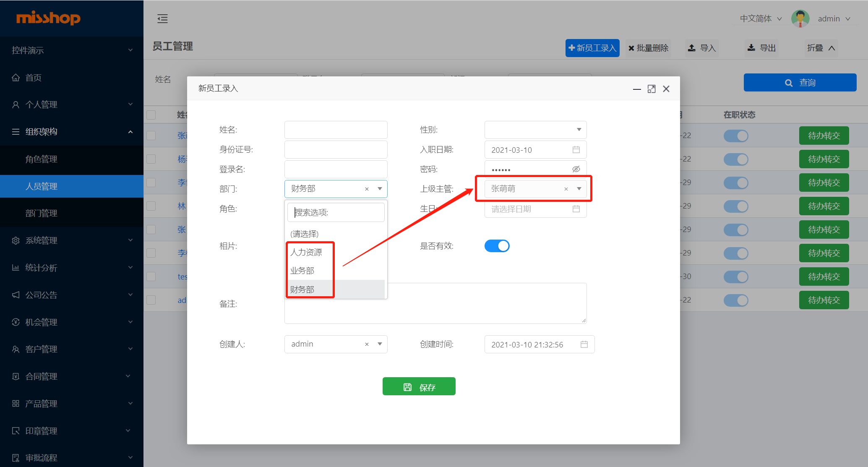
Task: Click the sidebar collapse hamburger icon
Action: (162, 18)
